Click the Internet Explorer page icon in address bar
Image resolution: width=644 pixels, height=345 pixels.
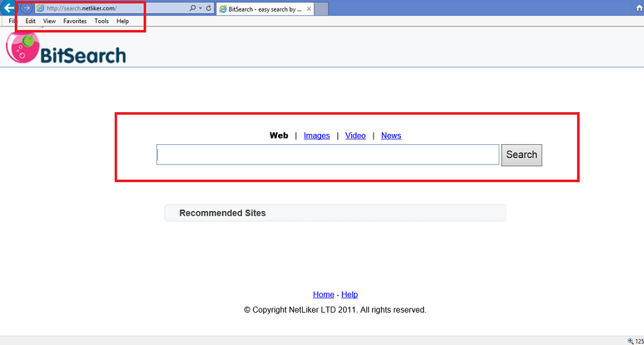pyautogui.click(x=40, y=8)
